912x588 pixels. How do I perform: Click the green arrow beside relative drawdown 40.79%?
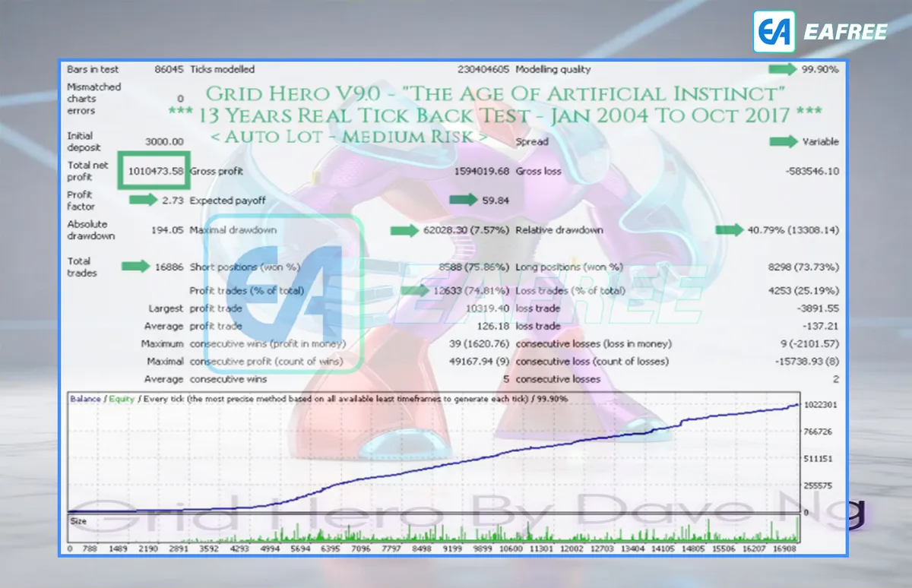tap(730, 230)
